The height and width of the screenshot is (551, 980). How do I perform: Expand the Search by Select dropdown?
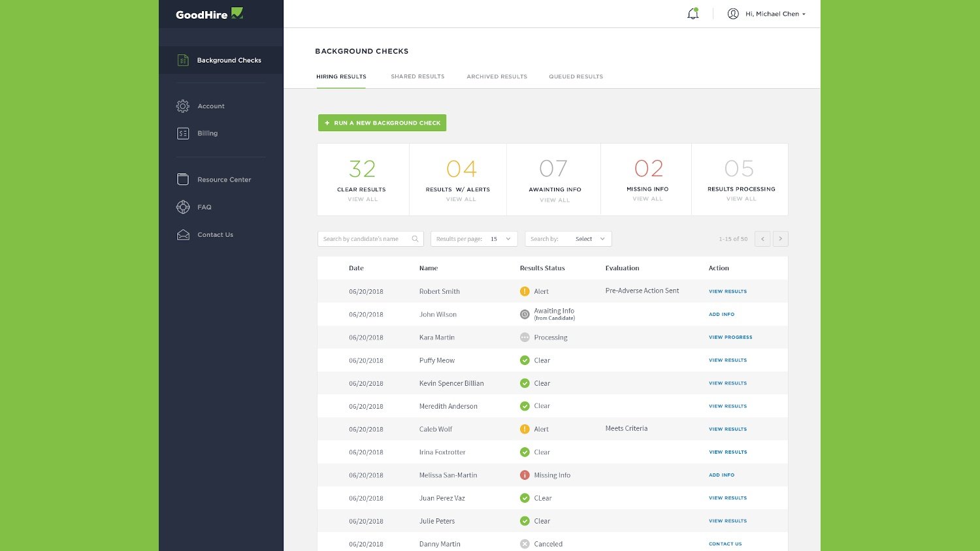point(588,238)
